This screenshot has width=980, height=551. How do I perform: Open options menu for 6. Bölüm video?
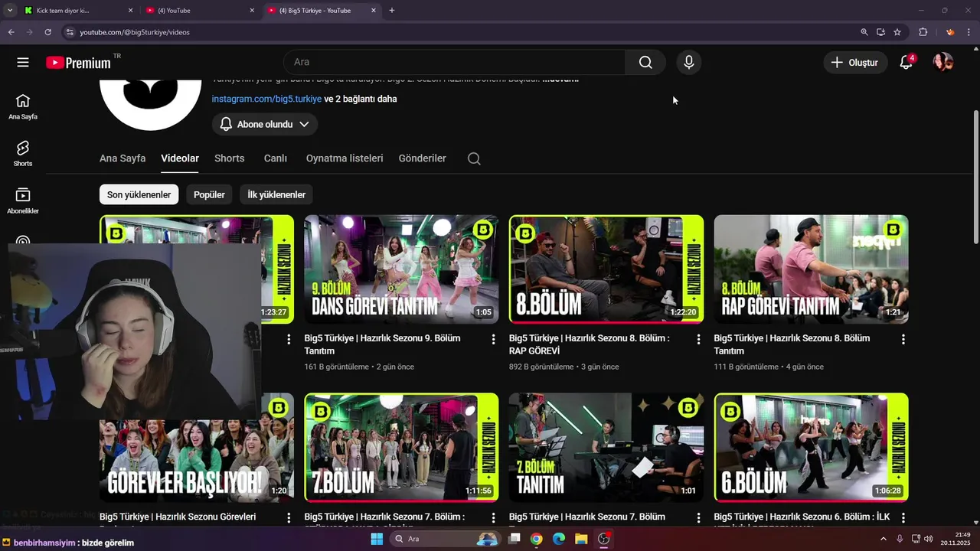903,518
